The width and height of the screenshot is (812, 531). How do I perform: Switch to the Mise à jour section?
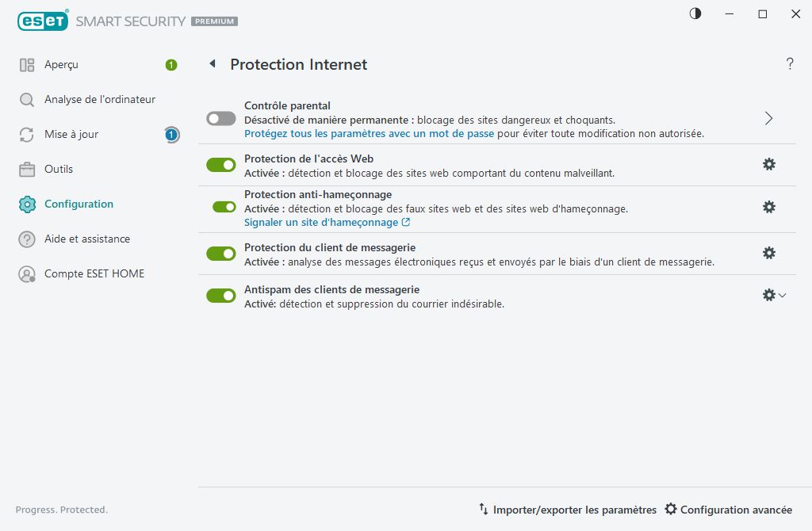tap(71, 134)
